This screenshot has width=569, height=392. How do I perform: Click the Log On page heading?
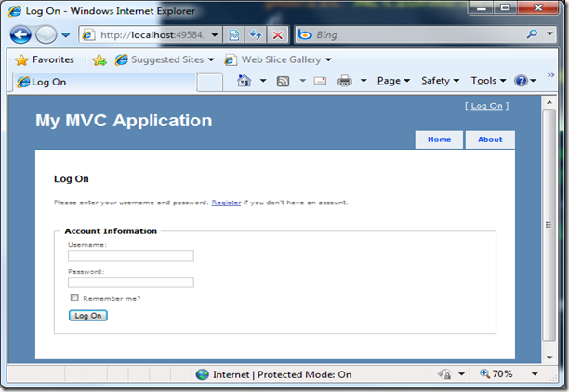pos(71,179)
